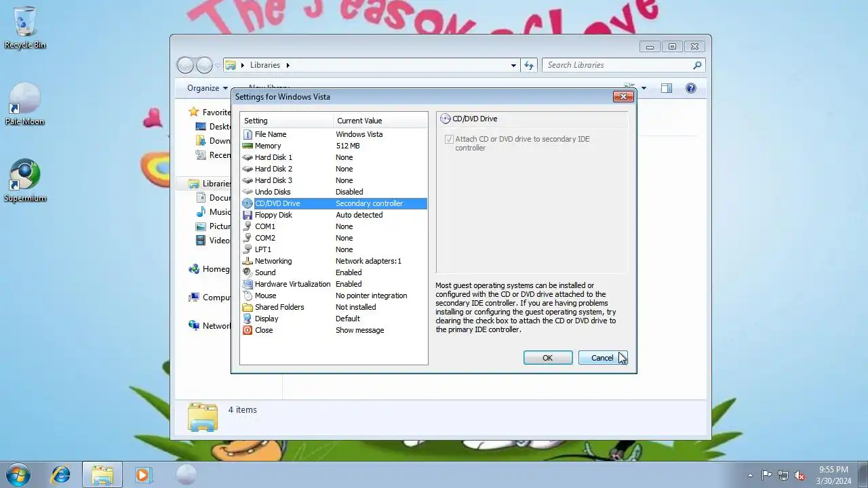Open the view options dropdown arrow
Image resolution: width=868 pixels, height=488 pixels.
pyautogui.click(x=644, y=88)
